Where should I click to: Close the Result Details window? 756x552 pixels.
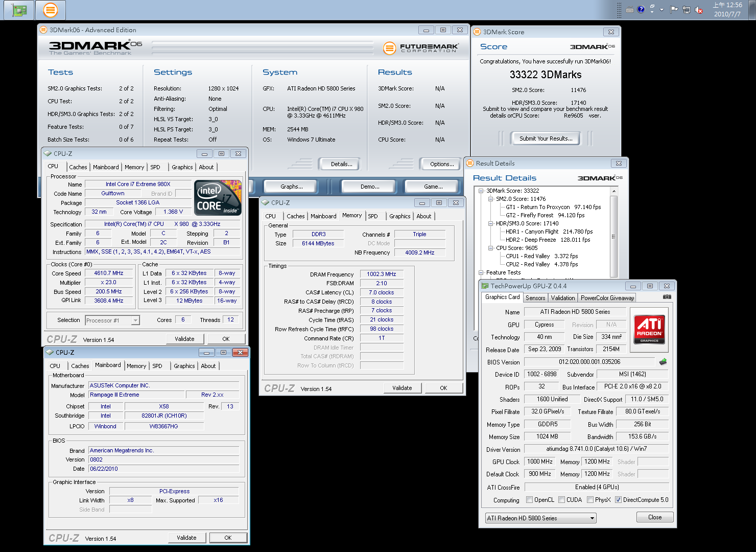pyautogui.click(x=619, y=164)
